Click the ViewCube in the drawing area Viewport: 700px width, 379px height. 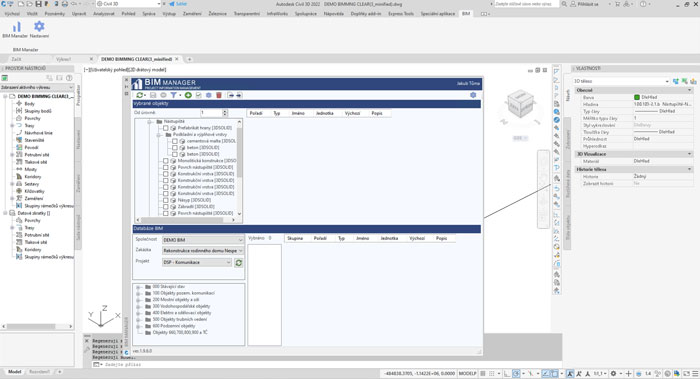click(520, 104)
